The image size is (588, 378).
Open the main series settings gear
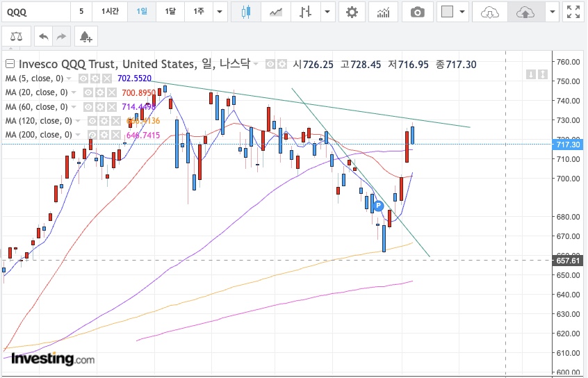[x=282, y=64]
